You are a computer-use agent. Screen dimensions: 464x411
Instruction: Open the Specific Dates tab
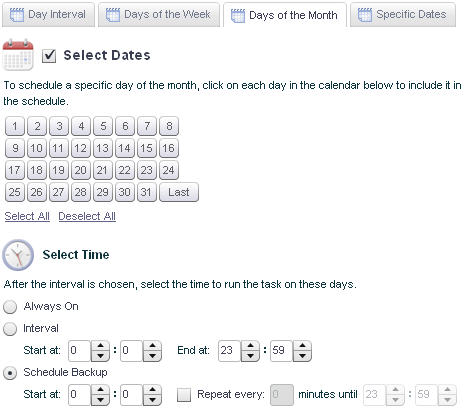(403, 15)
